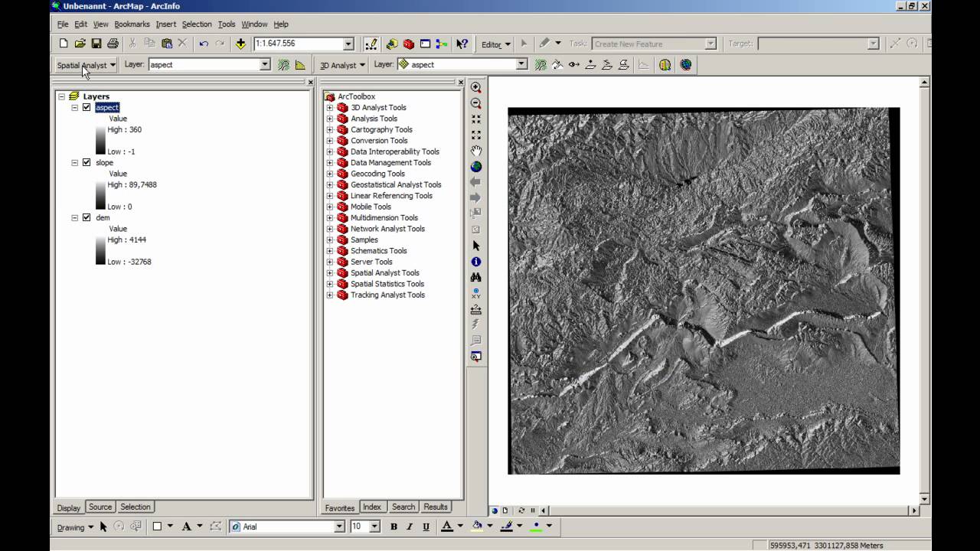This screenshot has width=980, height=551.
Task: Zoom to full extent globe
Action: (x=476, y=166)
